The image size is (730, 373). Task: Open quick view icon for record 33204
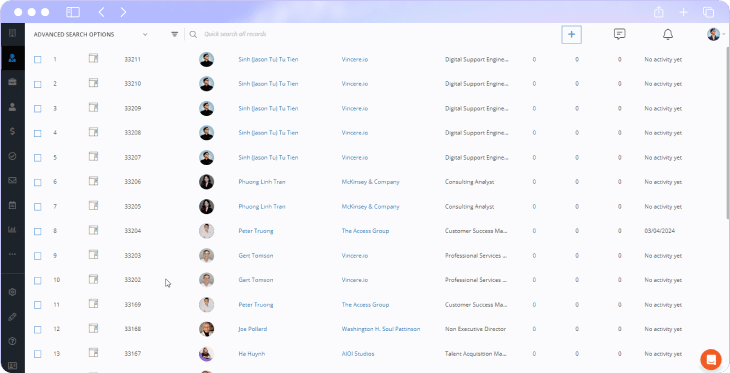[94, 230]
